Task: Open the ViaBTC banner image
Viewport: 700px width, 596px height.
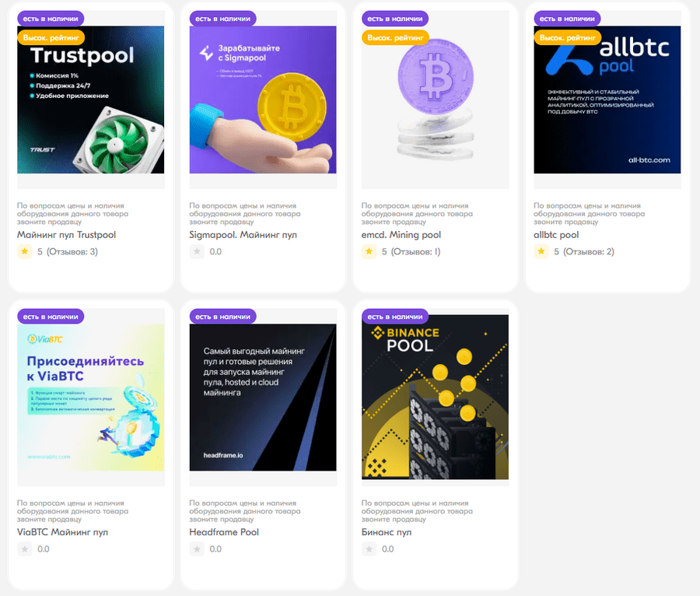Action: 91,397
